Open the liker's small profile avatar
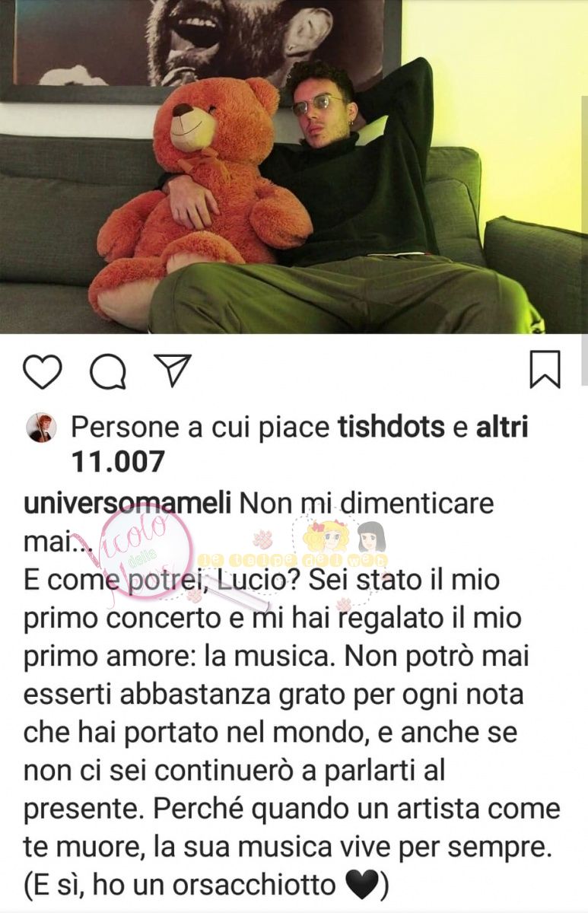This screenshot has height=913, width=588. pyautogui.click(x=41, y=428)
